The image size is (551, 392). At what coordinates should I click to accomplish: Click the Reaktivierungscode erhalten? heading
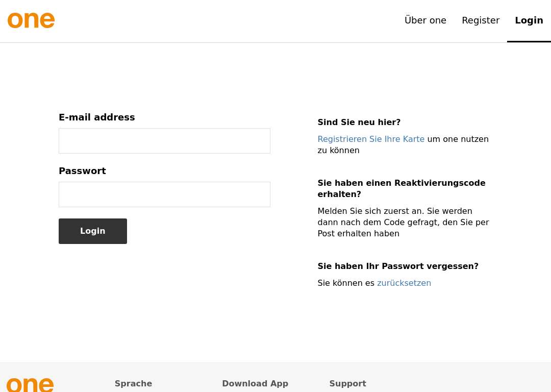click(x=402, y=188)
